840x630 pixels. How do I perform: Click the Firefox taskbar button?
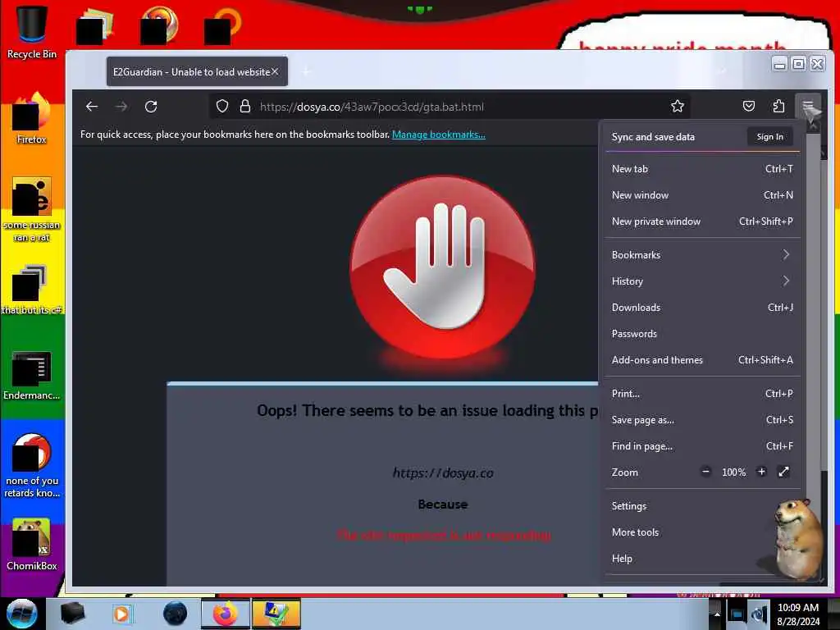click(x=226, y=614)
